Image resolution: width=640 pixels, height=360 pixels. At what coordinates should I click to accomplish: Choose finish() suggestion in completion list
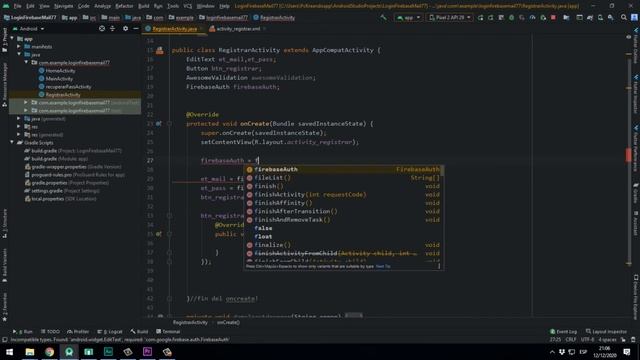pos(344,186)
